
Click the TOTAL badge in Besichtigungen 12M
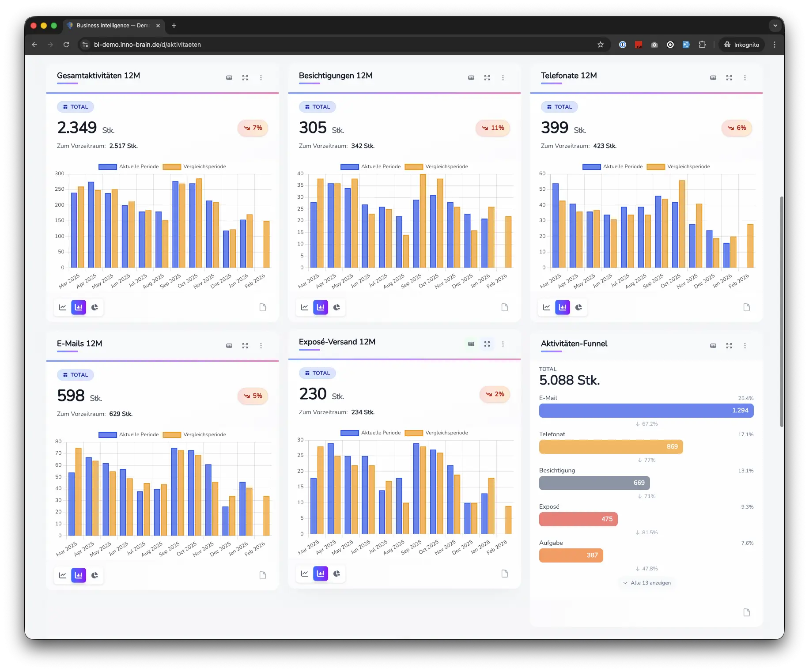tap(318, 107)
